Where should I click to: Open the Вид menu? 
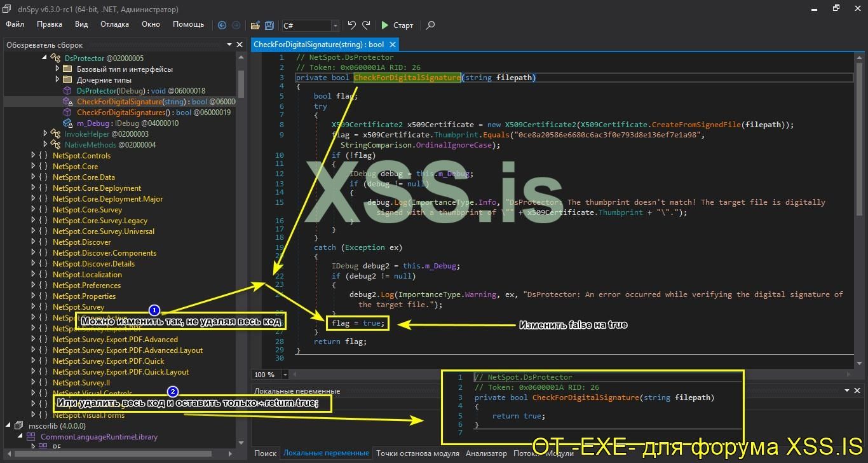[x=81, y=24]
